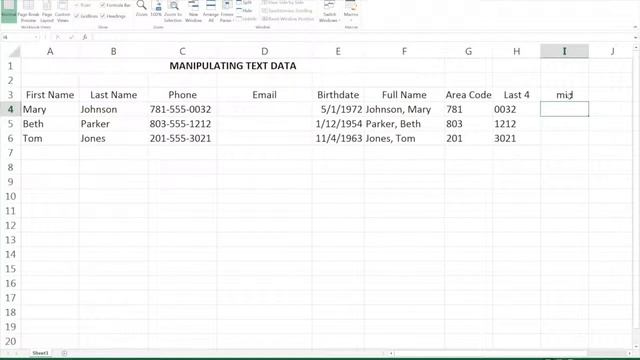Viewport: 640px width, 360px height.
Task: Click Zoom to Selection
Action: [173, 11]
